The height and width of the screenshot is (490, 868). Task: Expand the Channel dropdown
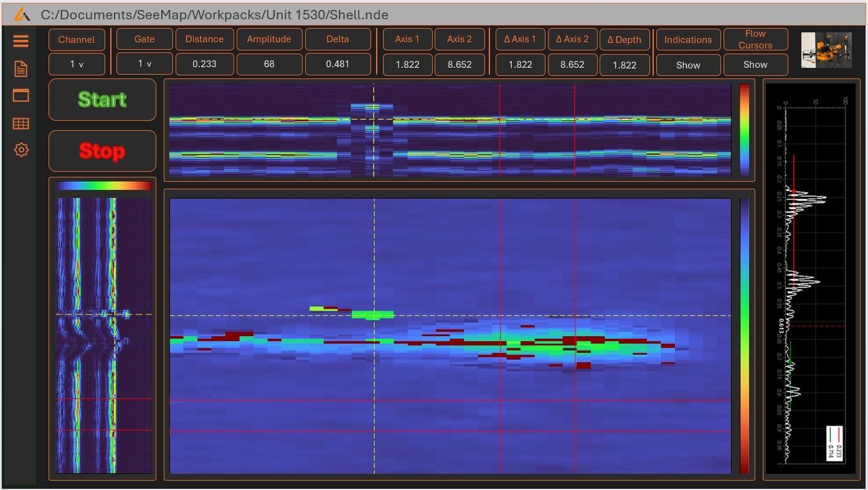coord(77,64)
